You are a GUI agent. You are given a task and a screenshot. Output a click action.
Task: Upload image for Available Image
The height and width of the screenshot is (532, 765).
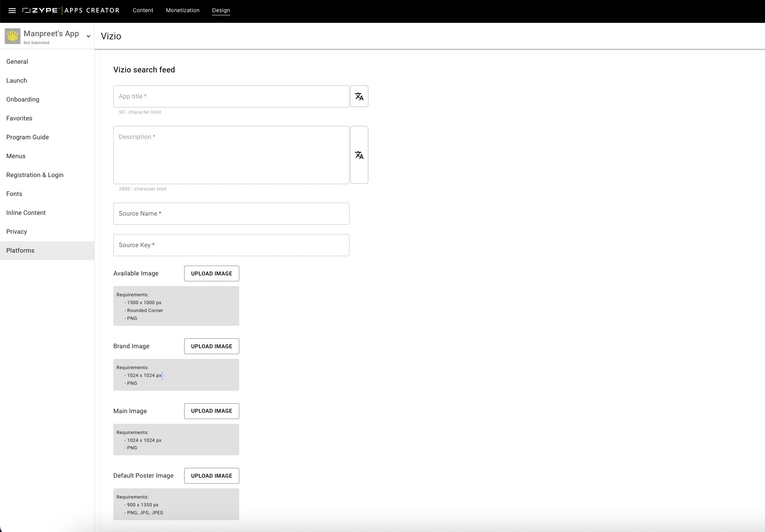pyautogui.click(x=212, y=273)
